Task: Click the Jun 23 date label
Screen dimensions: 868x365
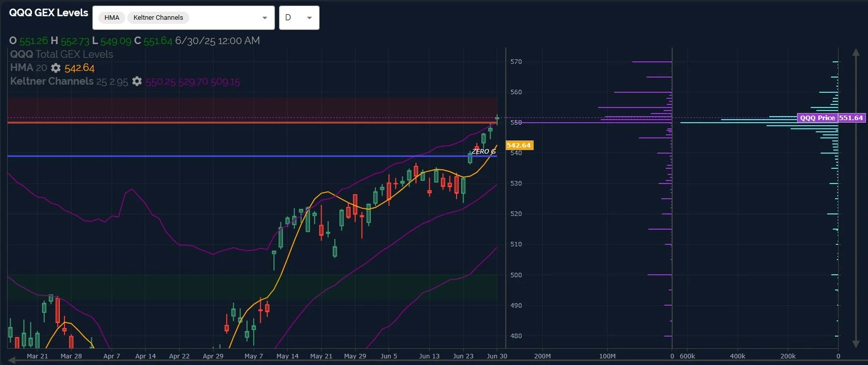Action: pyautogui.click(x=463, y=356)
